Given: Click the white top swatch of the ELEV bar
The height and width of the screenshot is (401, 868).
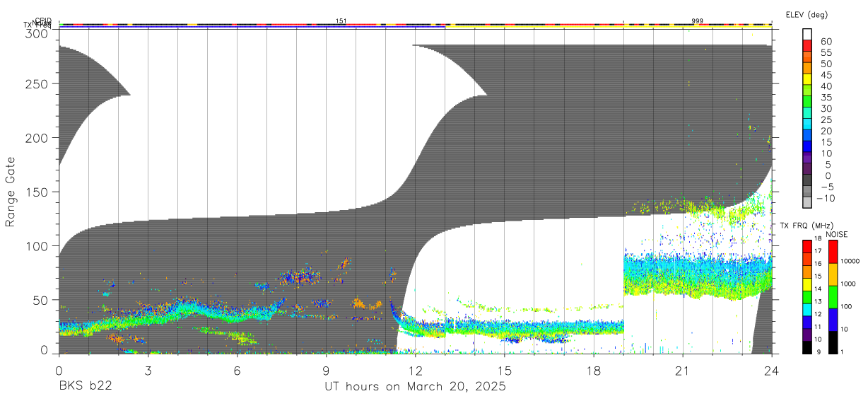Looking at the screenshot, I should point(807,34).
